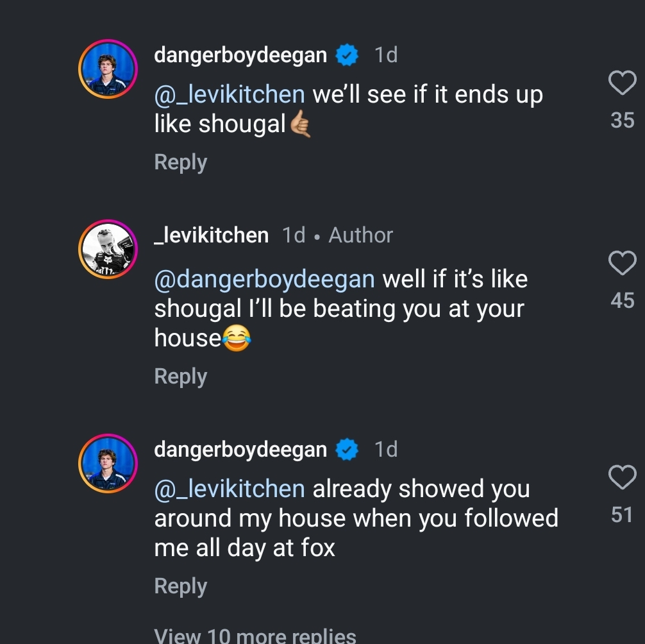Viewport: 645px width, 644px height.
Task: Open the dangerboydeegan username above the 'at fox' comment
Action: [x=240, y=450]
